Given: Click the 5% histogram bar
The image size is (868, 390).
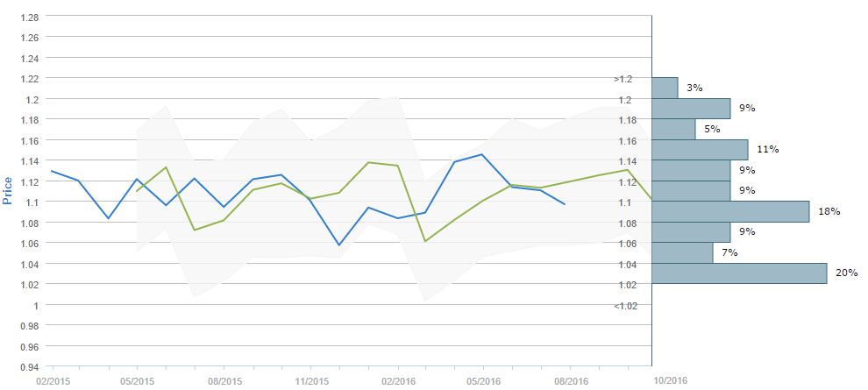Looking at the screenshot, I should tap(673, 129).
